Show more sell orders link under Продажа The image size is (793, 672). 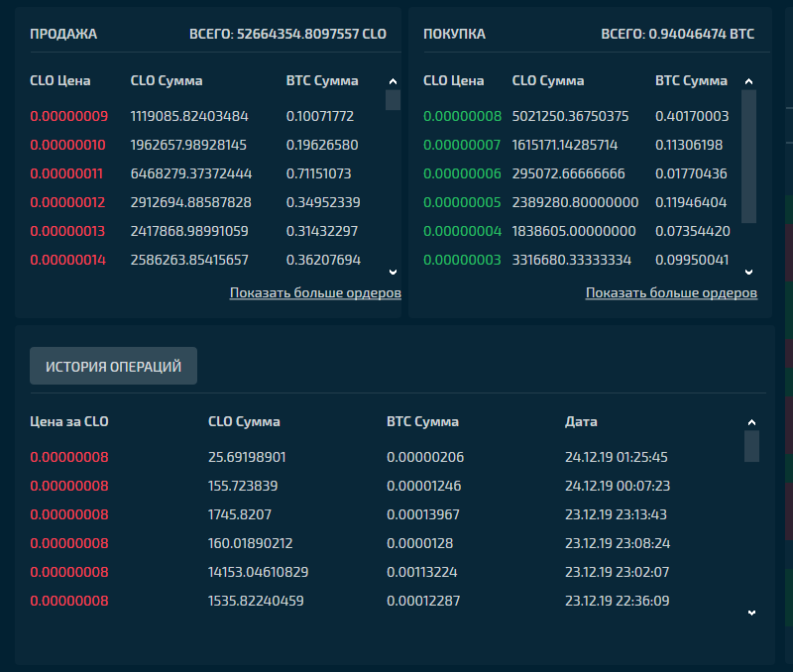click(x=315, y=292)
